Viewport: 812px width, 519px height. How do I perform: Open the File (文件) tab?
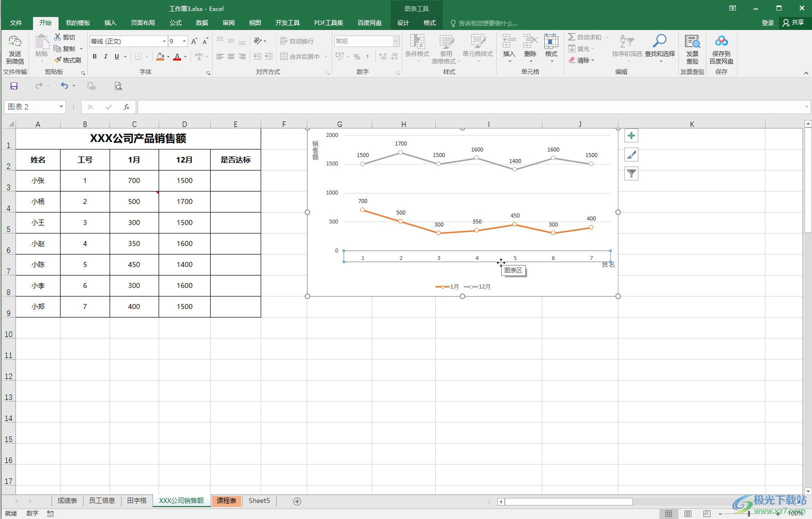[x=16, y=23]
